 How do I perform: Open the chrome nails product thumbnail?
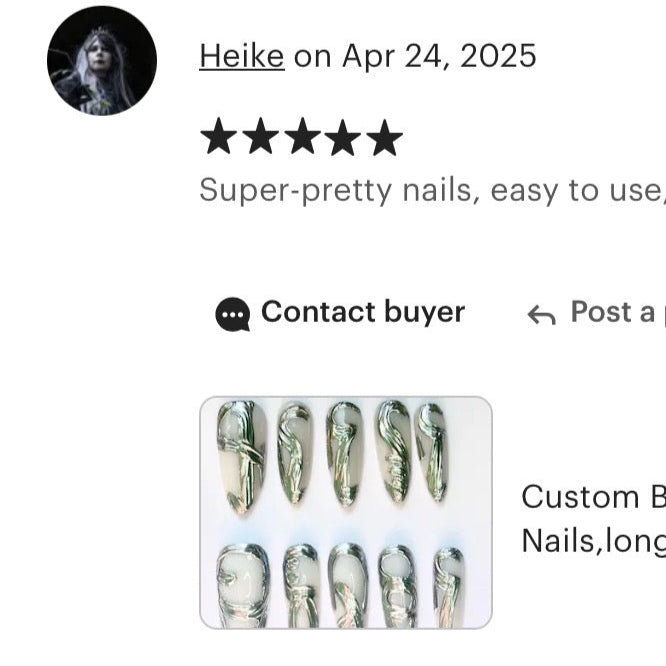346,512
